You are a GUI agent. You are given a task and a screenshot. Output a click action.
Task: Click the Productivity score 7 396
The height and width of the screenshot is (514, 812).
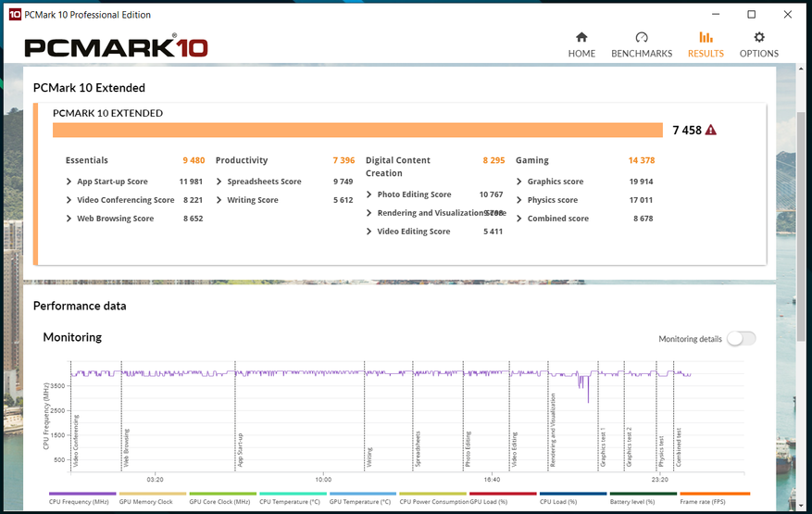[x=344, y=160]
